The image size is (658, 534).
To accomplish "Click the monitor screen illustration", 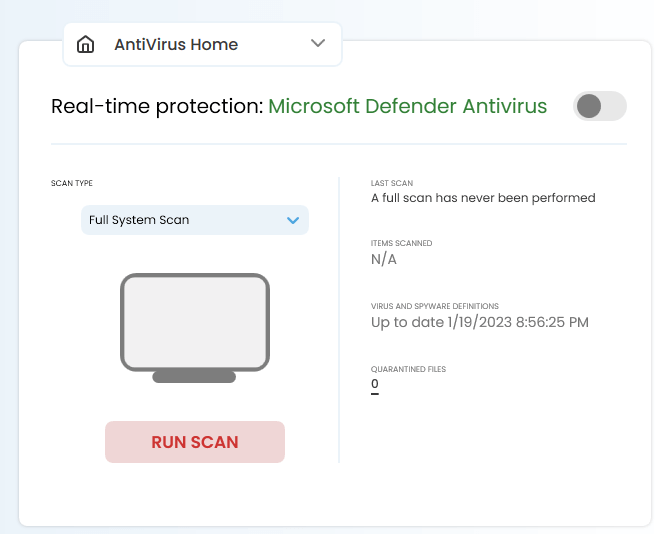I will pos(195,322).
